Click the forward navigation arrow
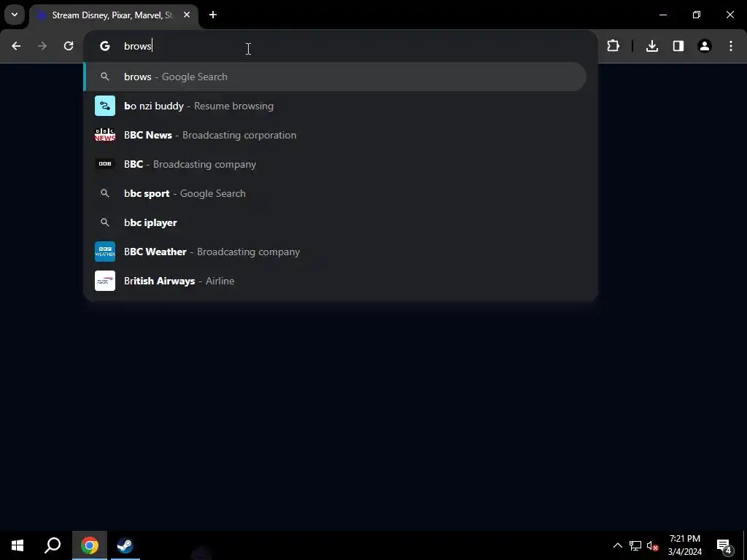This screenshot has width=747, height=560. [x=42, y=46]
